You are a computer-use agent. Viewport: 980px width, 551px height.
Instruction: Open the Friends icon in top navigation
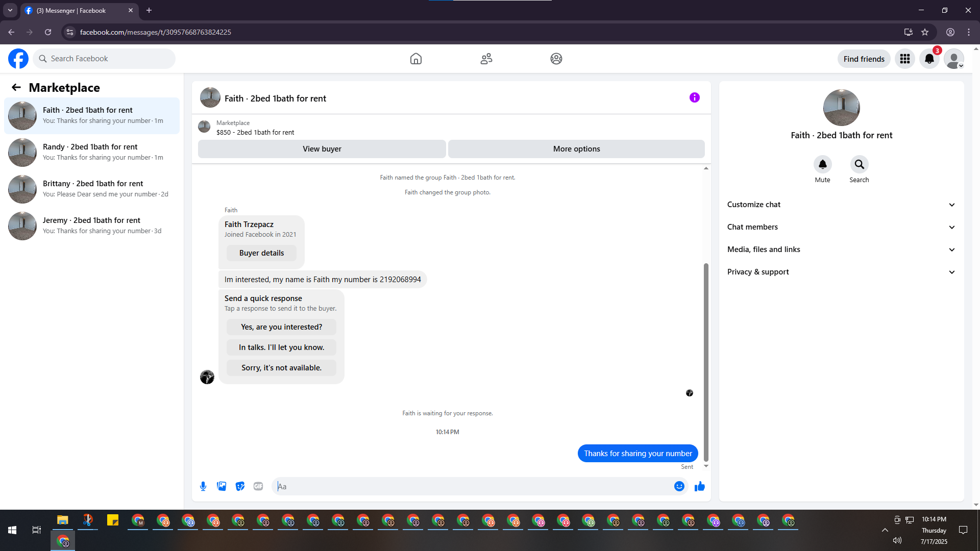pos(486,59)
